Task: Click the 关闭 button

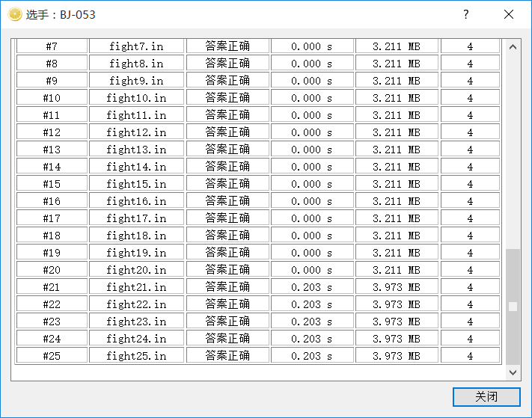Action: coord(486,396)
